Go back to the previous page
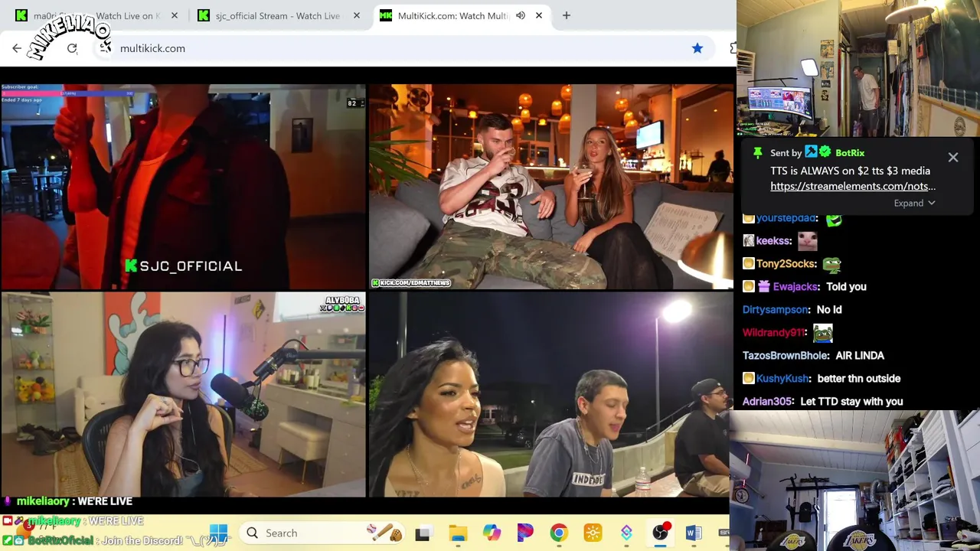Screen dimensions: 980x551 (17, 48)
